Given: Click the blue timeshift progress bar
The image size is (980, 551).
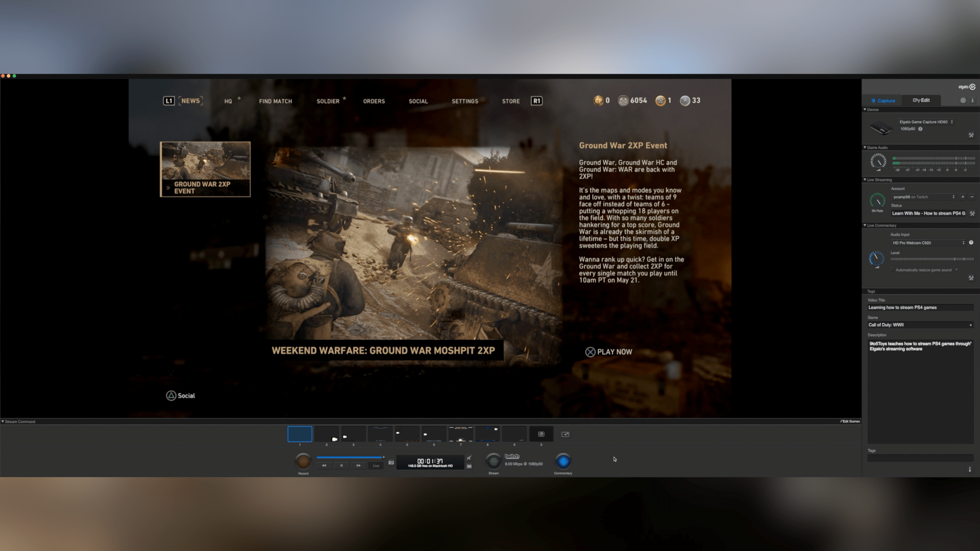Looking at the screenshot, I should [350, 457].
